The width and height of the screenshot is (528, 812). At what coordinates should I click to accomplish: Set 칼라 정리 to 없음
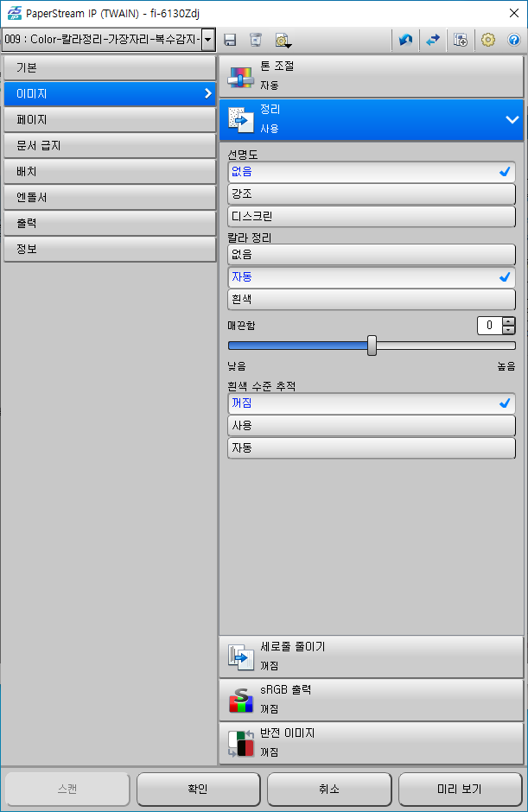tap(372, 255)
